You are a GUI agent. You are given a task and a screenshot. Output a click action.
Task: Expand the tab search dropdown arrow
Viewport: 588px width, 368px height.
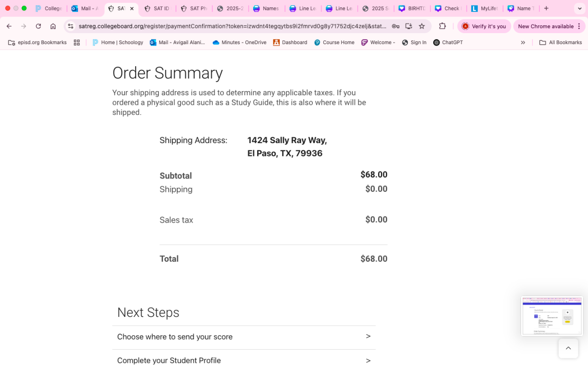click(x=579, y=8)
